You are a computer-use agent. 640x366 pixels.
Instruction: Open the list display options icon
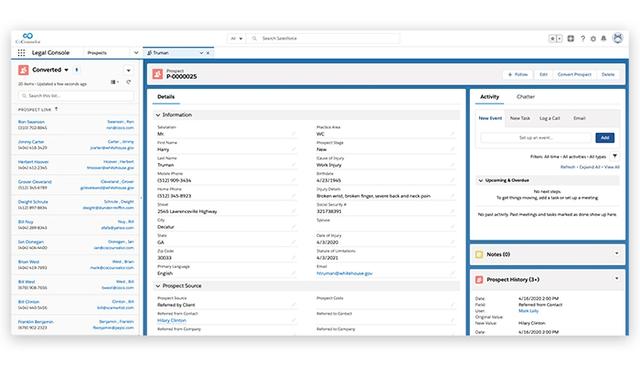tap(115, 82)
